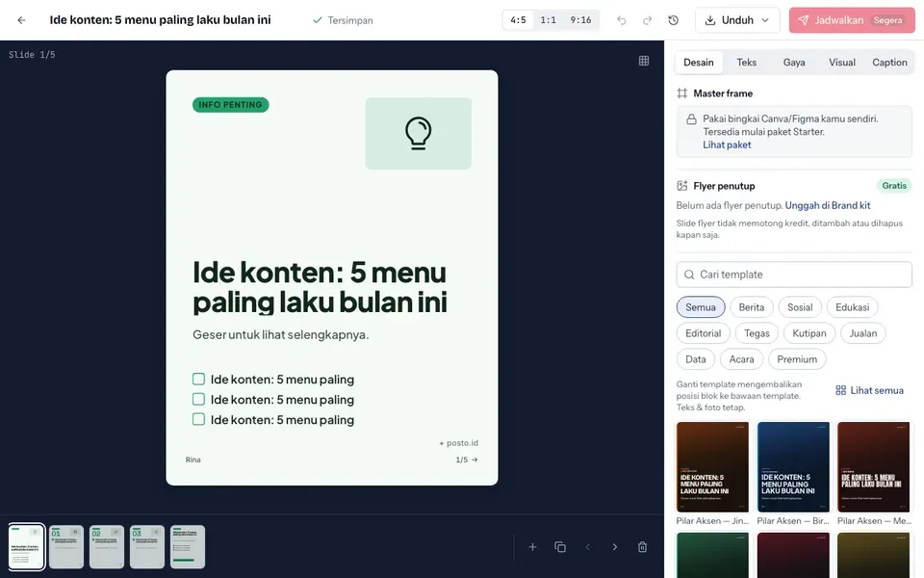Open Unggah di Brand kit link
Image resolution: width=924 pixels, height=578 pixels.
(x=828, y=205)
